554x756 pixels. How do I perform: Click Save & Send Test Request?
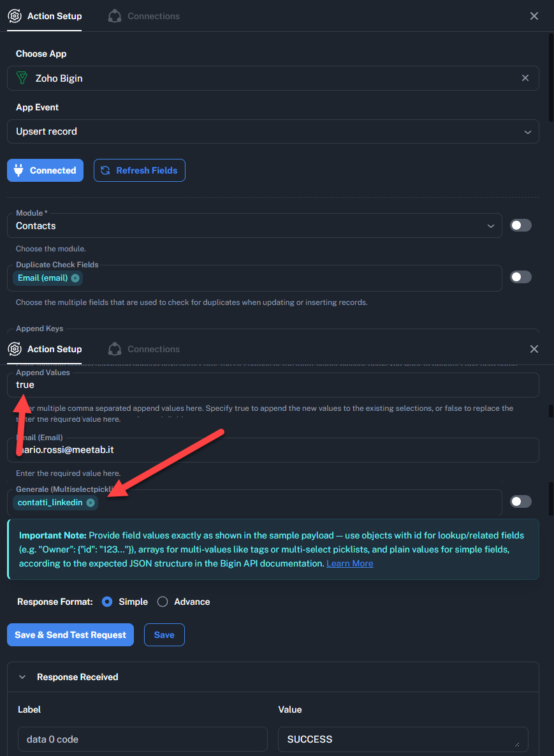click(70, 635)
